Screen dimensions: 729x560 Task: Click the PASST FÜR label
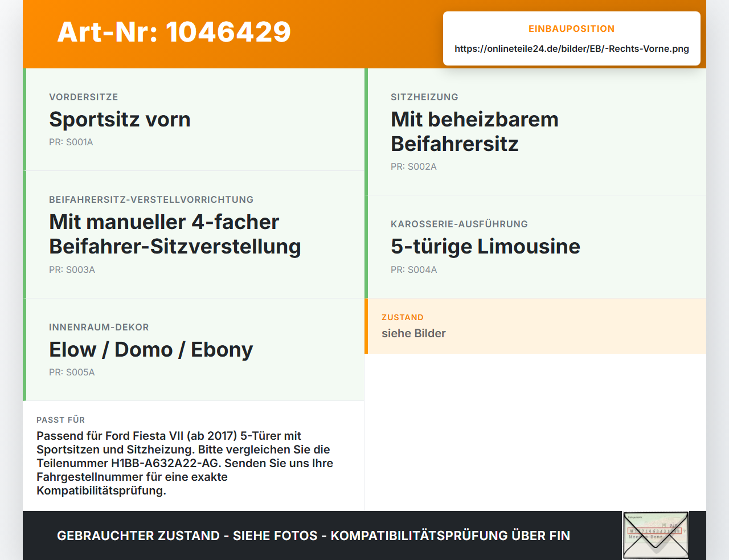[61, 420]
